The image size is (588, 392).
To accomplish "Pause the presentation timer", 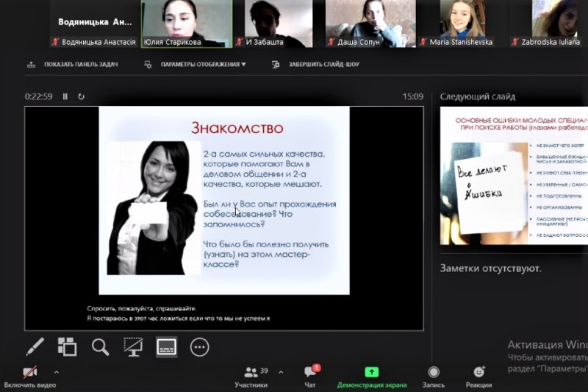I will 65,96.
